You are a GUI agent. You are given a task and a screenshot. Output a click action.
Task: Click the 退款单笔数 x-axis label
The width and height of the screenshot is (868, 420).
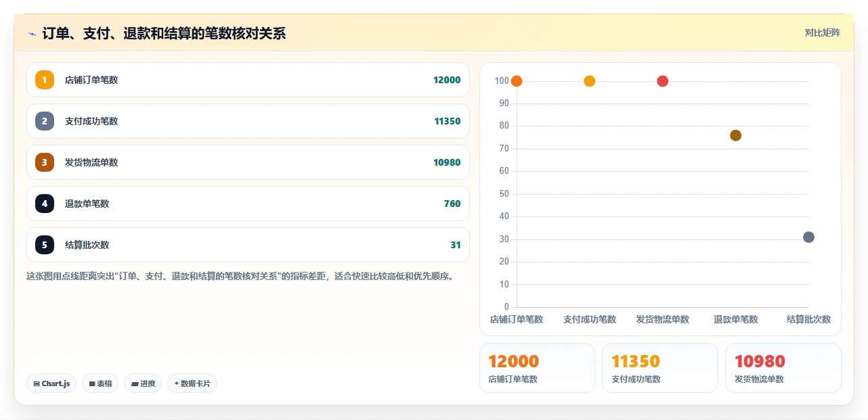(x=736, y=319)
